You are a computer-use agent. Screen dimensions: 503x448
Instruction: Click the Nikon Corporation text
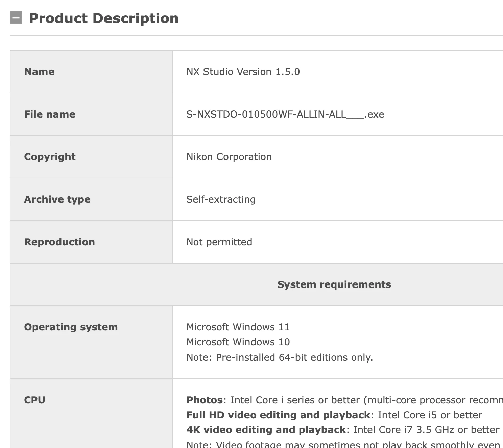click(229, 157)
